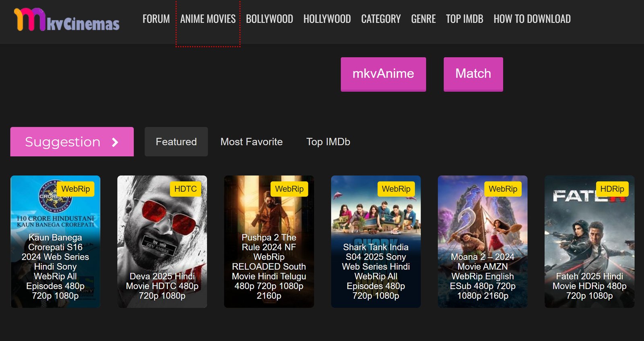This screenshot has height=341, width=644.
Task: Open HOW TO DOWNLOAD page
Action: (x=532, y=19)
